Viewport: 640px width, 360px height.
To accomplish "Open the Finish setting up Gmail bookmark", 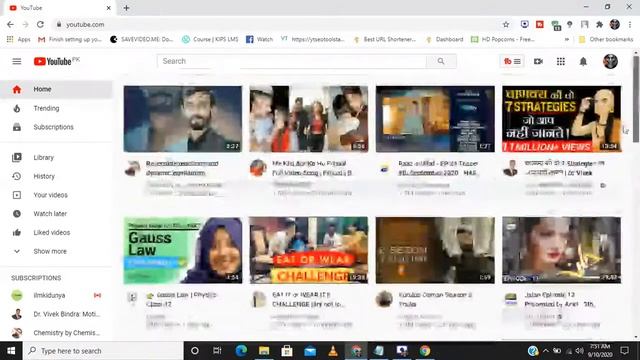I will [x=70, y=39].
